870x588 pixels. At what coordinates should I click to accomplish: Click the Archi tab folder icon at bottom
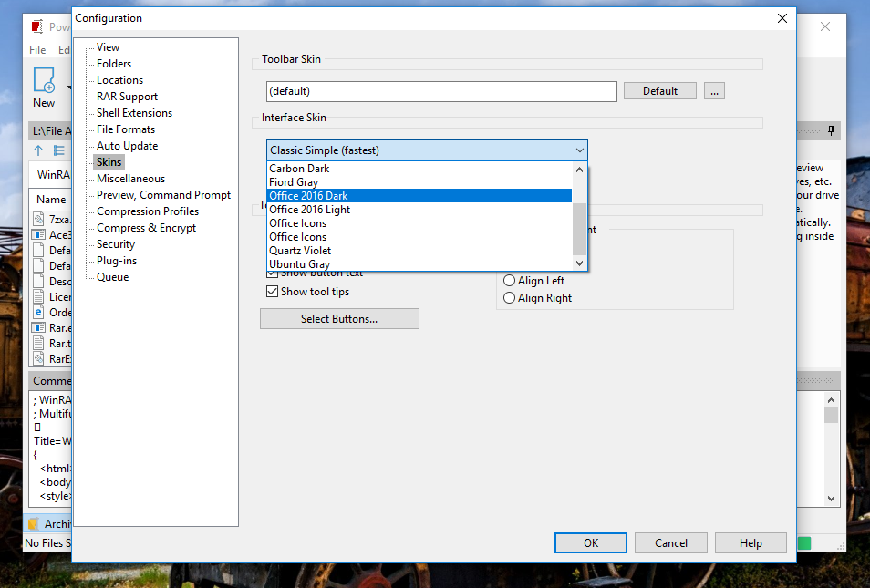[x=34, y=523]
